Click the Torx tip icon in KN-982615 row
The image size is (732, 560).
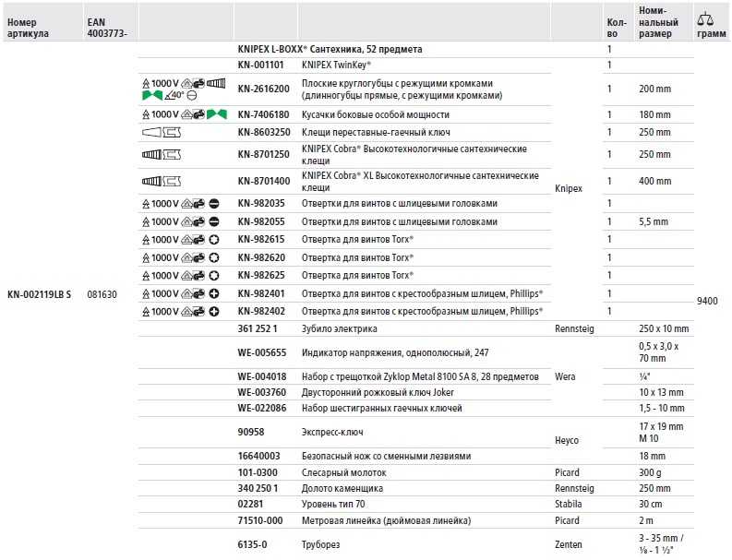tap(214, 240)
